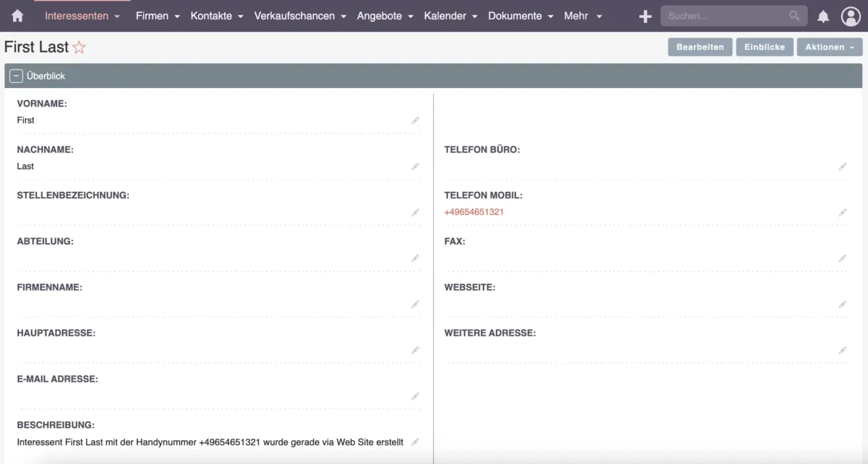The height and width of the screenshot is (464, 868).
Task: Edit the Vorname field via its pencil icon
Action: [x=416, y=120]
